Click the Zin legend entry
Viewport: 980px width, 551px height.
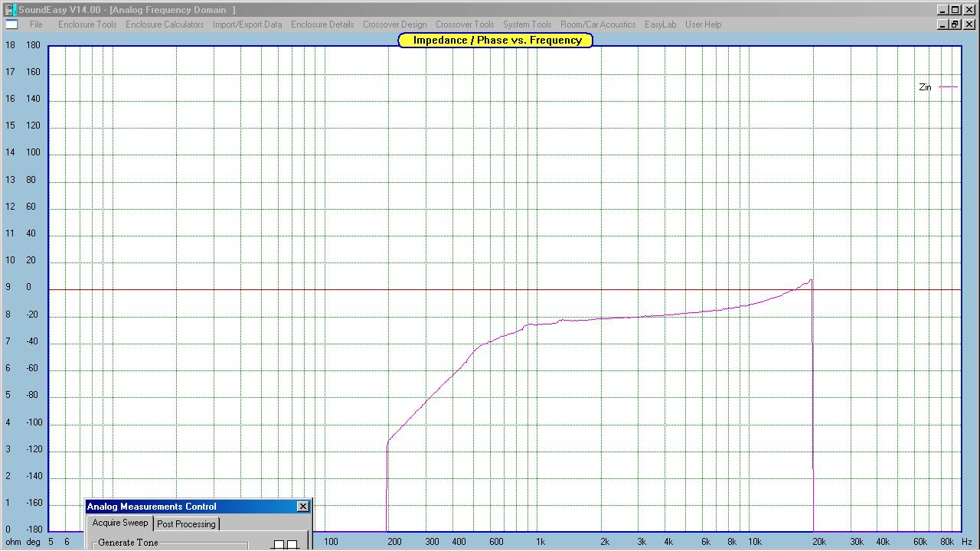click(925, 87)
